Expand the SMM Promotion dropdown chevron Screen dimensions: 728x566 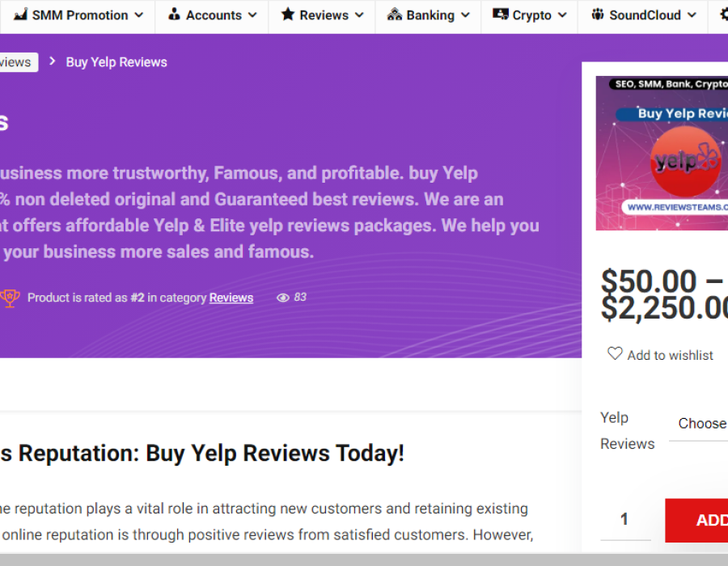coord(138,15)
